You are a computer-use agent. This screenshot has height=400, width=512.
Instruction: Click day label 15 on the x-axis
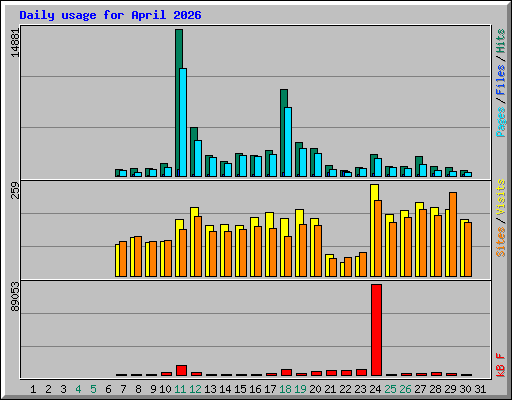coord(240,389)
